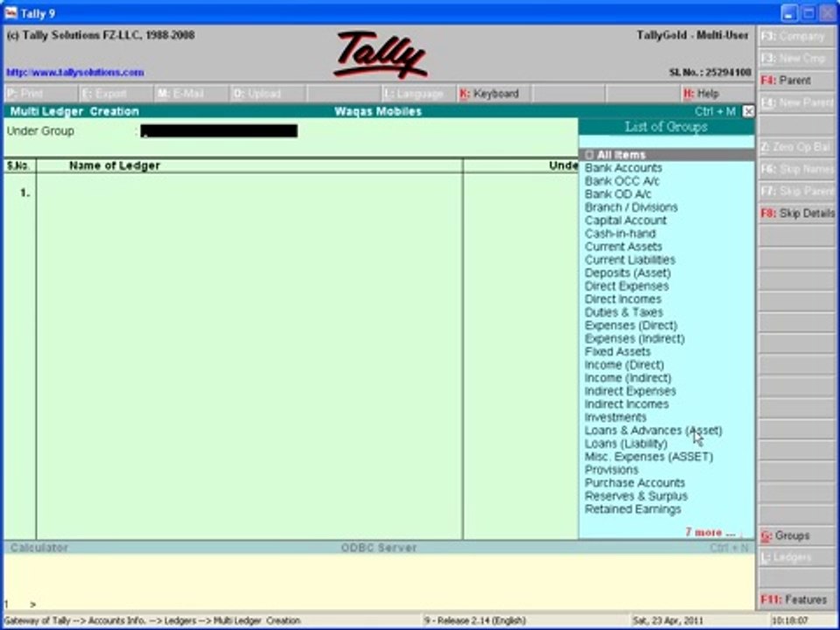Select Direct Expenses group
Image resolution: width=840 pixels, height=630 pixels.
(626, 286)
